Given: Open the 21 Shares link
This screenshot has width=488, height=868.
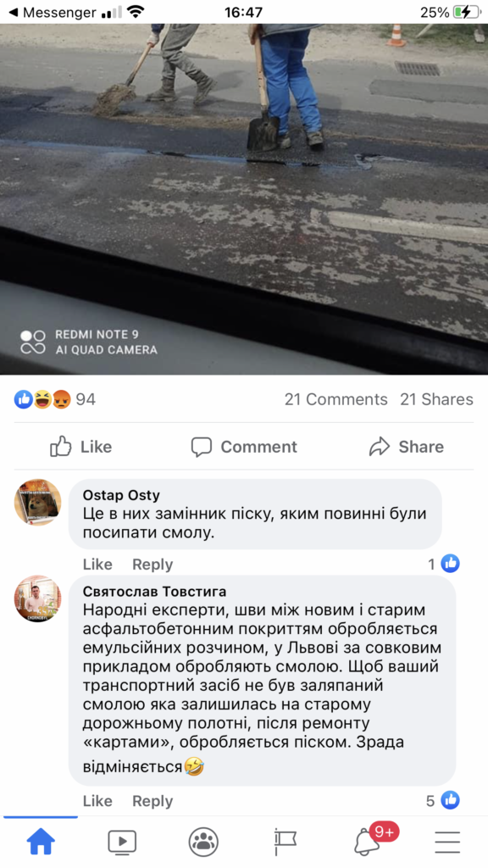Looking at the screenshot, I should coord(436,399).
